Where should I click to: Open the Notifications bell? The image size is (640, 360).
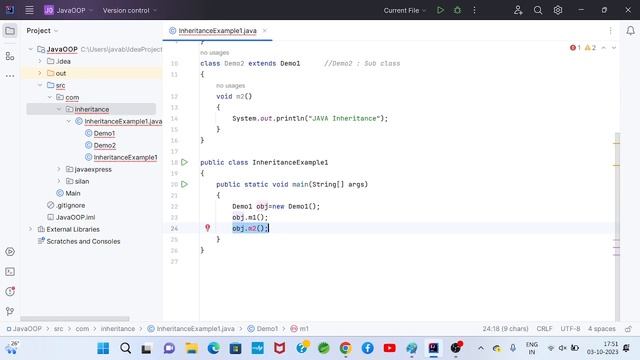pyautogui.click(x=630, y=31)
